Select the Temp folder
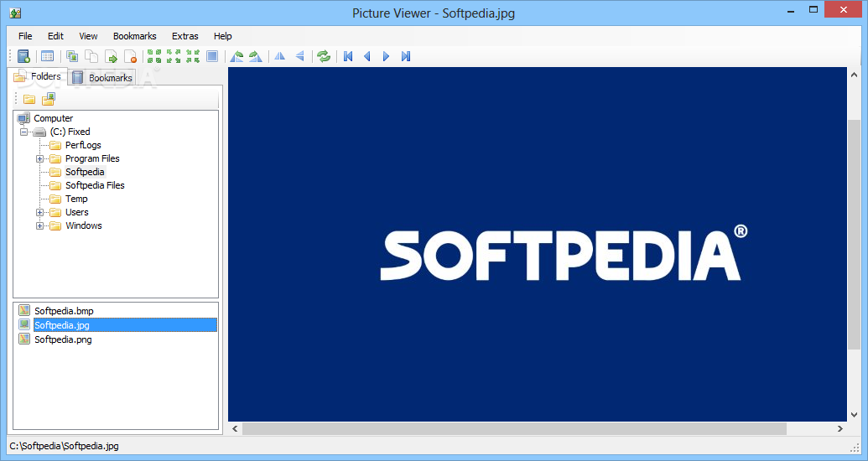The image size is (868, 461). pyautogui.click(x=76, y=199)
